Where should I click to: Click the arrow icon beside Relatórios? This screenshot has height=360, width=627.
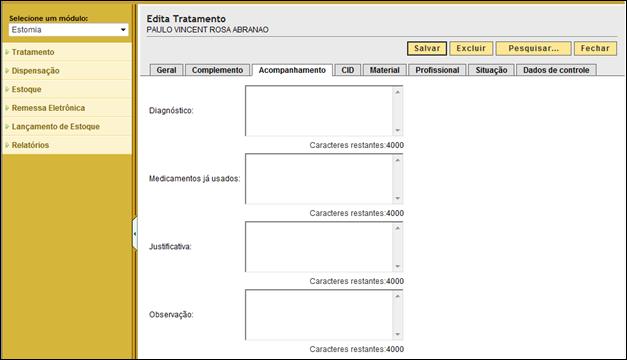(x=7, y=145)
